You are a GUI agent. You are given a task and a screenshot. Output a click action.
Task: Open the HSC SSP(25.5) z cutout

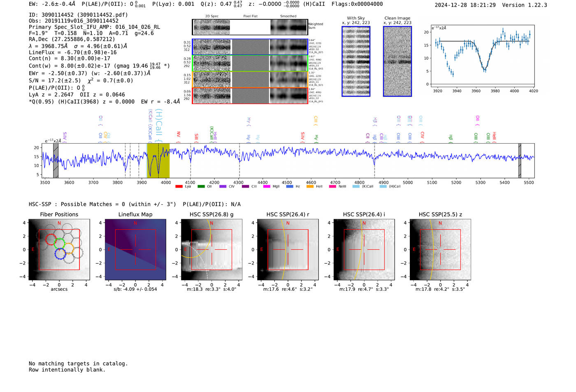440,249
